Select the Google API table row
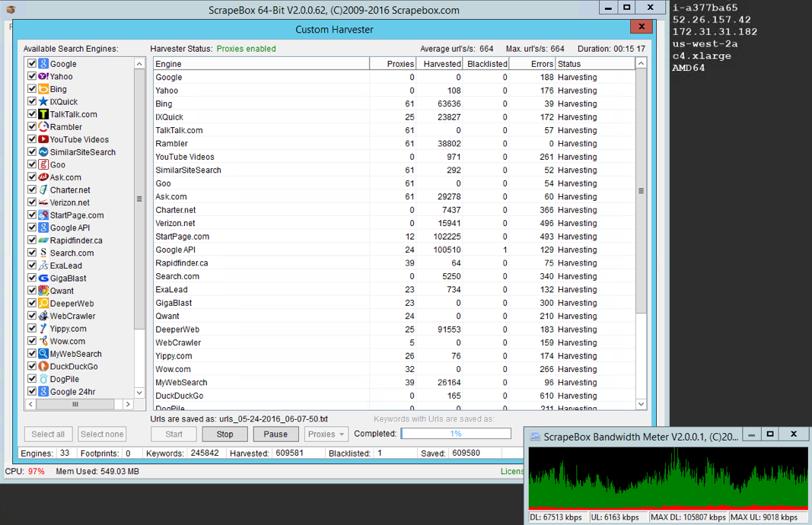The width and height of the screenshot is (812, 525). (395, 250)
